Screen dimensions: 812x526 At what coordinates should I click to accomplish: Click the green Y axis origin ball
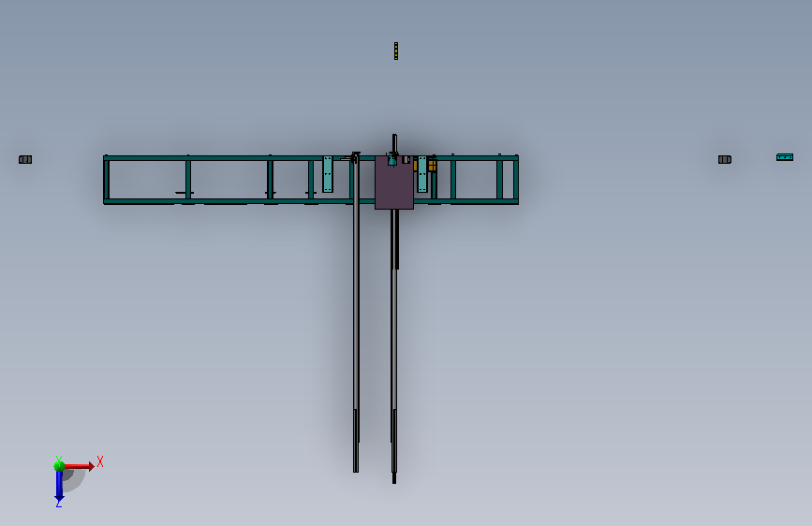click(59, 466)
